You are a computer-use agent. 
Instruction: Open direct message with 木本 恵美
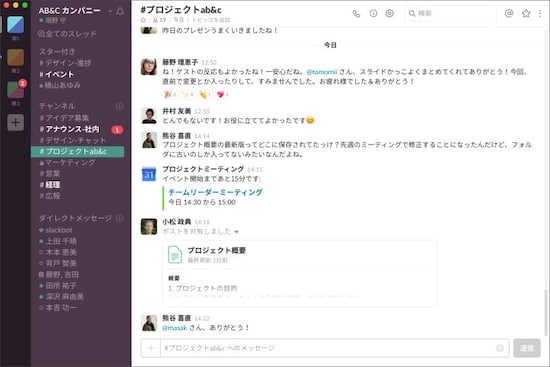click(x=58, y=252)
